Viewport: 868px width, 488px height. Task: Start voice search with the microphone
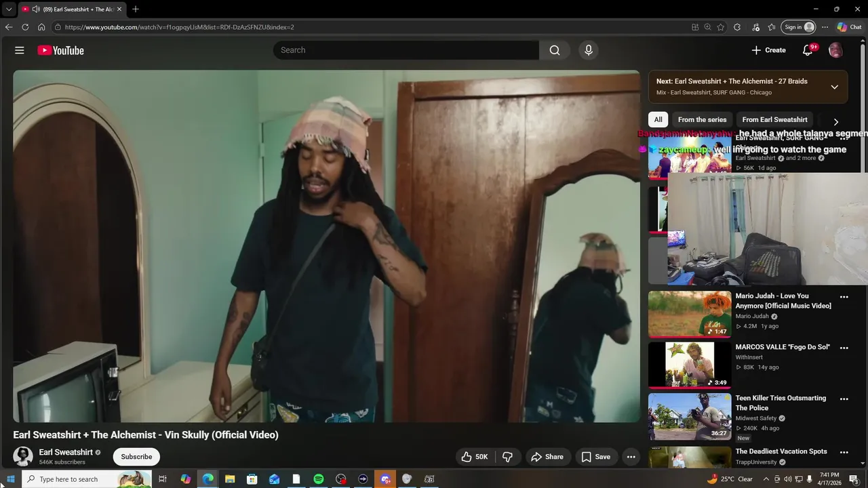589,50
